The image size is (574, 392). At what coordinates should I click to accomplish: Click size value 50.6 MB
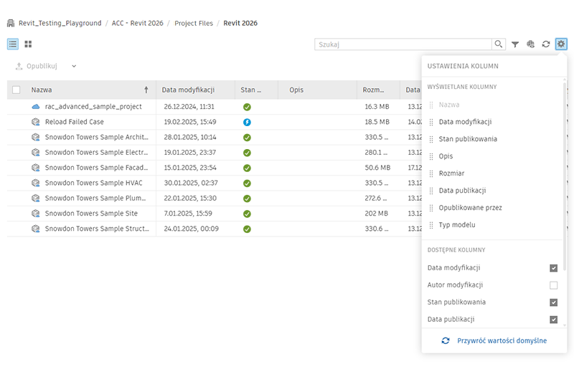(x=377, y=168)
